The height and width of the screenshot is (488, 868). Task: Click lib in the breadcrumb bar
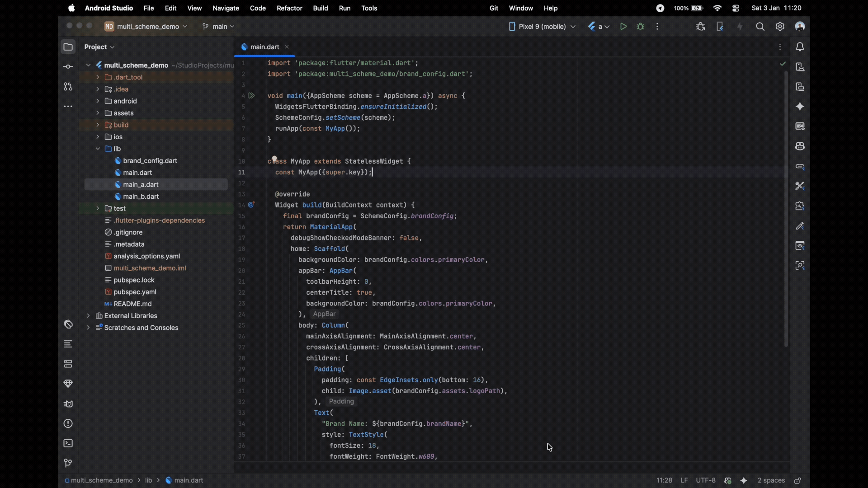pos(148,480)
